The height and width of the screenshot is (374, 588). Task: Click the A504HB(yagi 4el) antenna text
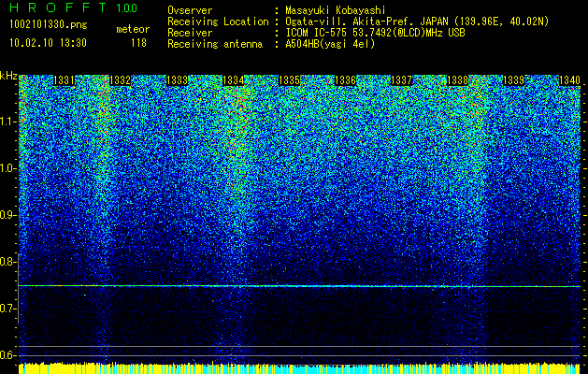pos(330,44)
